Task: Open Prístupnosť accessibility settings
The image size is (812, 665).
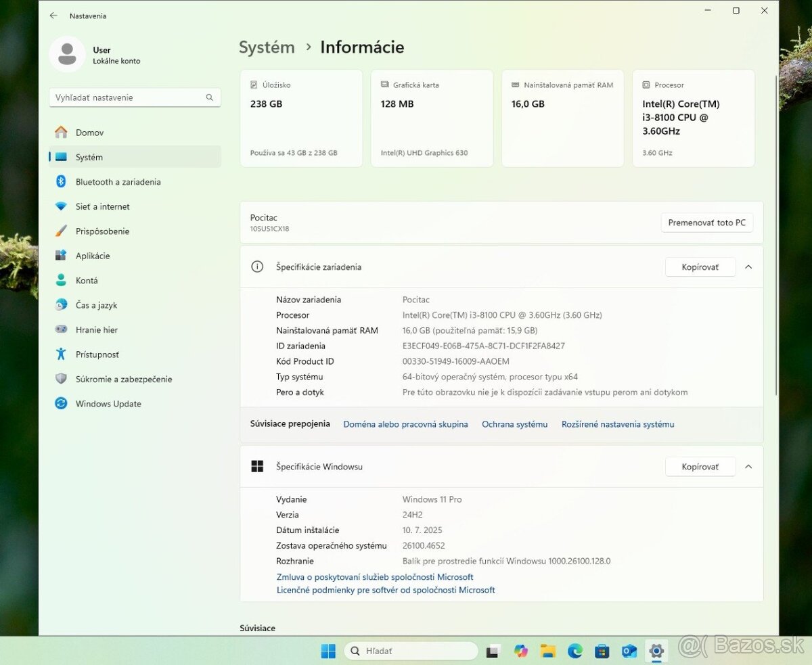Action: (135, 354)
